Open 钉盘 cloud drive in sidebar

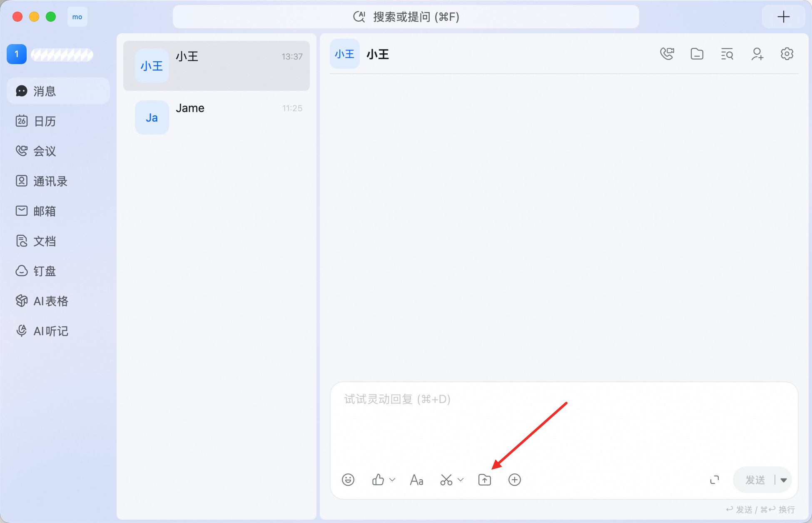tap(58, 271)
